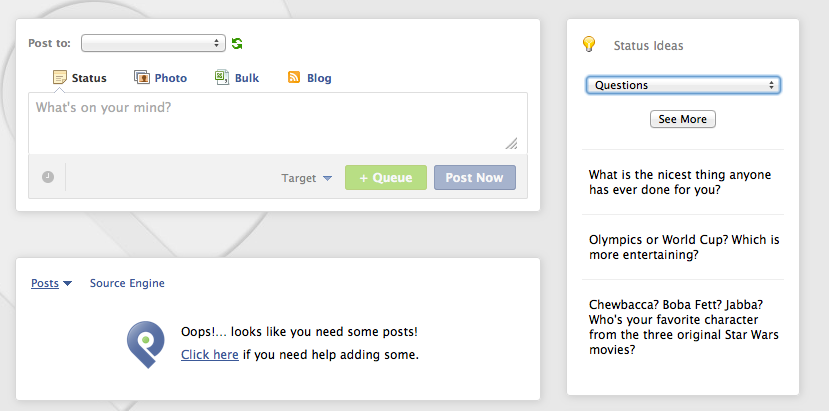Expand the Target dropdown arrow

click(327, 178)
